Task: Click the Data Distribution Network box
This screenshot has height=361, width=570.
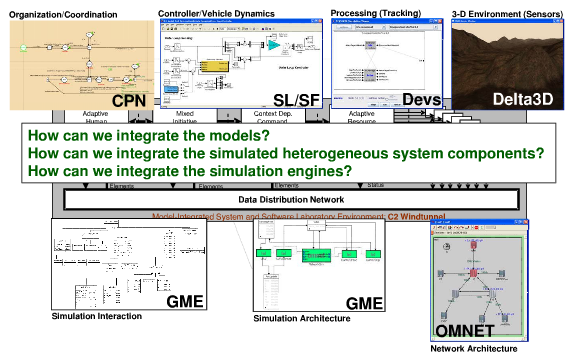Action: (x=291, y=200)
